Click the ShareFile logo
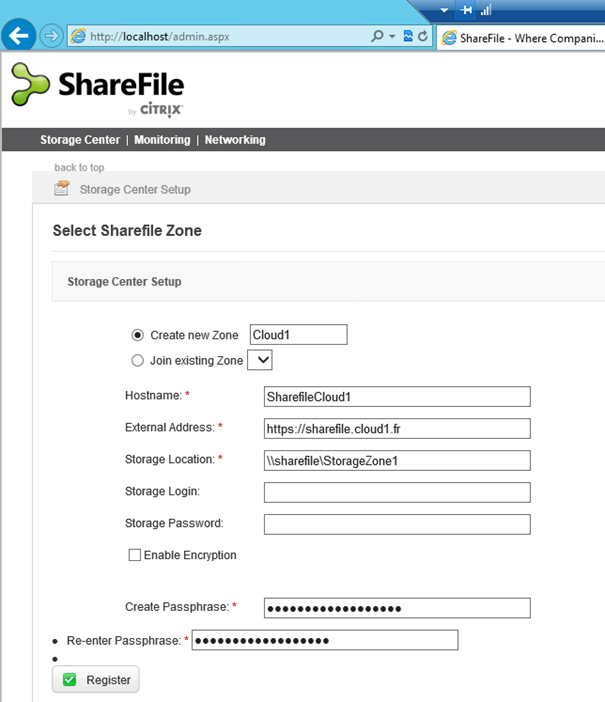The image size is (605, 702). click(98, 89)
